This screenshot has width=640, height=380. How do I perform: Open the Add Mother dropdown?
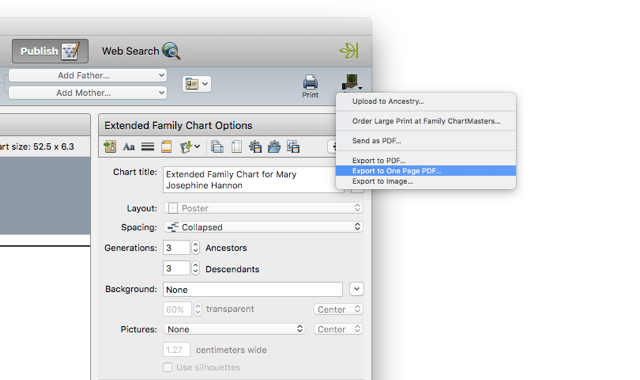tap(88, 93)
